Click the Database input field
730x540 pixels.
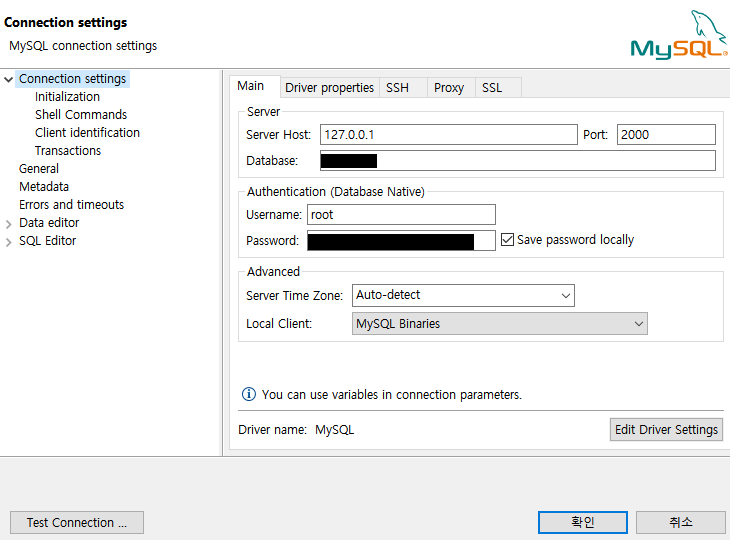coord(518,161)
